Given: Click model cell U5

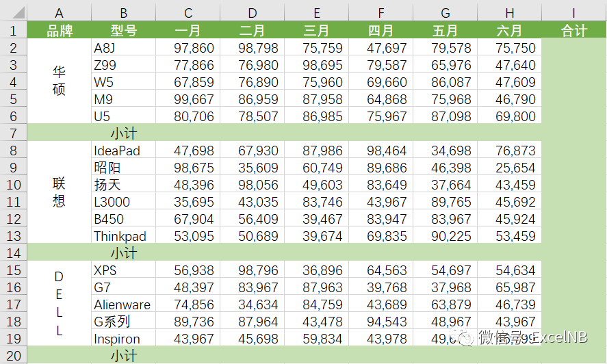Looking at the screenshot, I should [123, 116].
